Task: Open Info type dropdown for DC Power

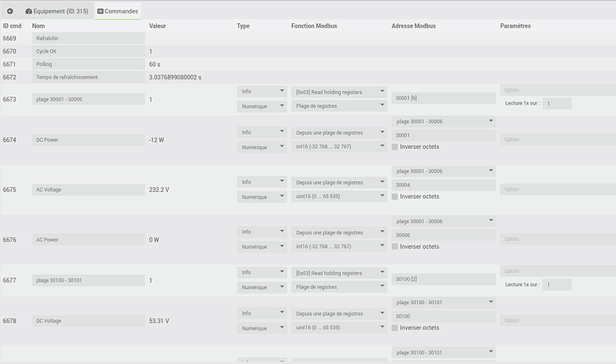Action: (262, 132)
